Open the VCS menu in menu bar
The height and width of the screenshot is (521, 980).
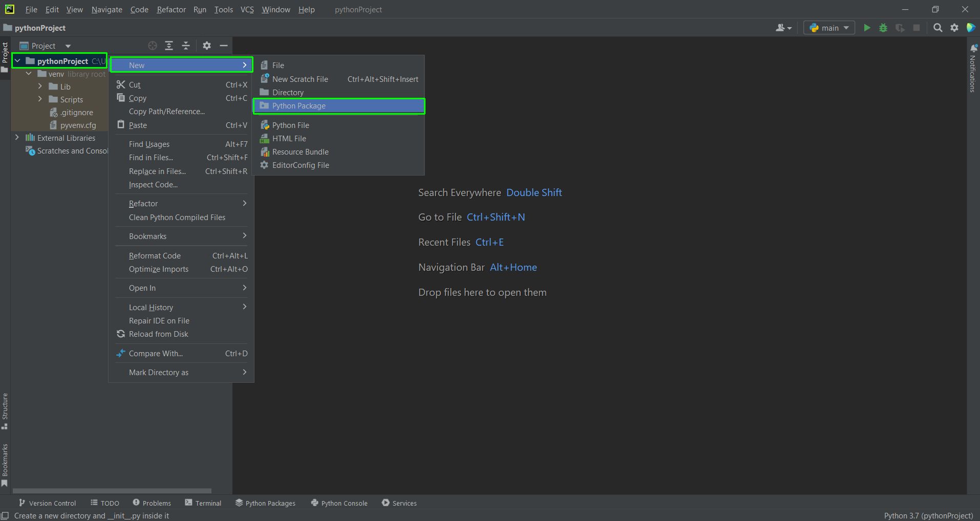tap(247, 10)
